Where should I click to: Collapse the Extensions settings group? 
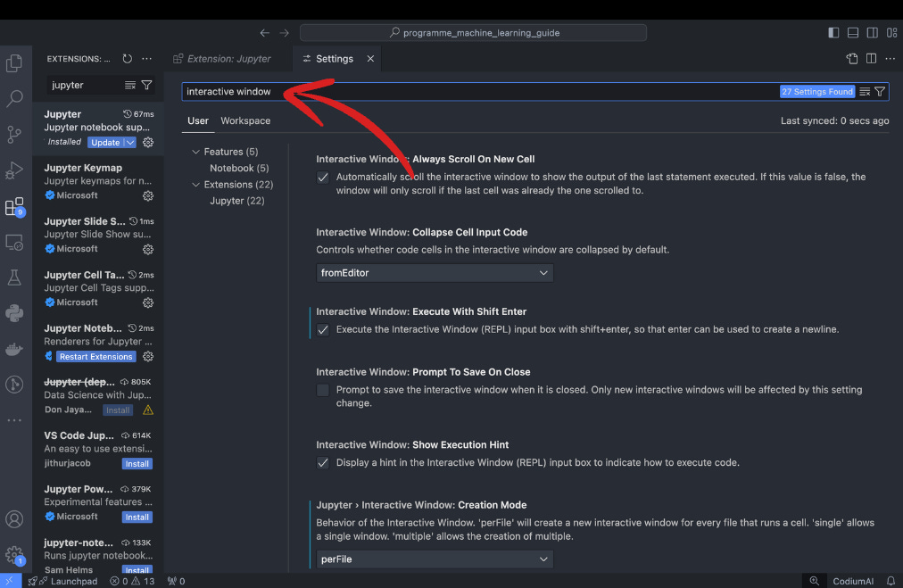[195, 185]
